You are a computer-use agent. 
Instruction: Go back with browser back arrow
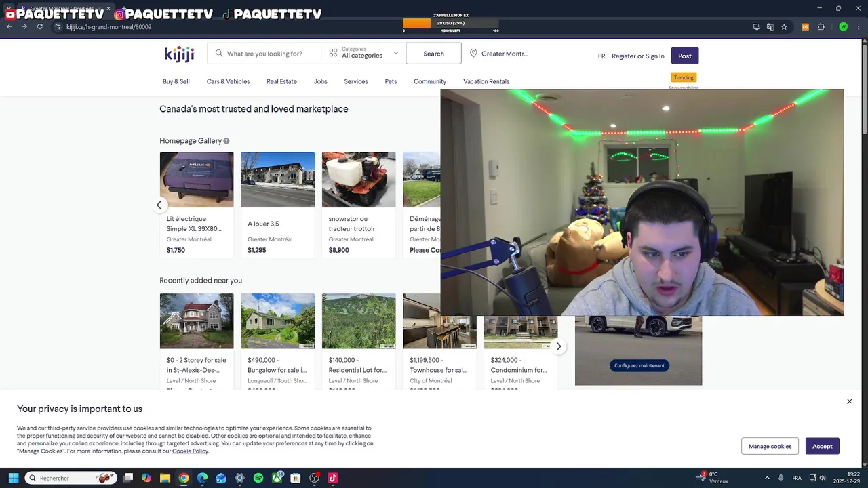point(9,27)
